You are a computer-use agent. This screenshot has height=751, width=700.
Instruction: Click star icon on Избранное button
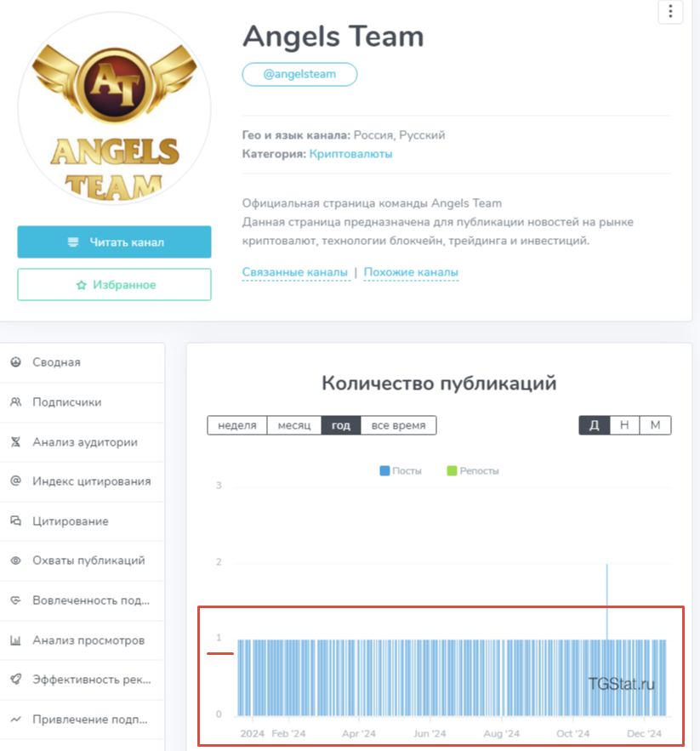pos(82,285)
